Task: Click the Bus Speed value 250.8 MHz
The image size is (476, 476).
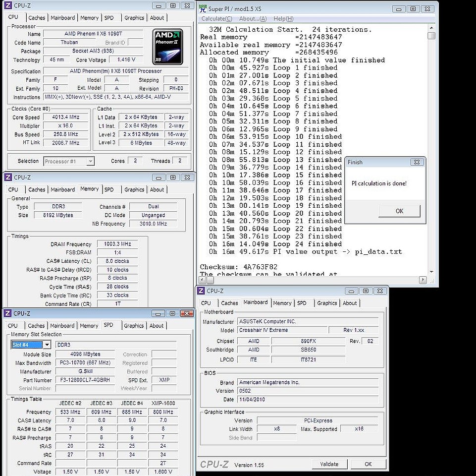Action: (65, 134)
